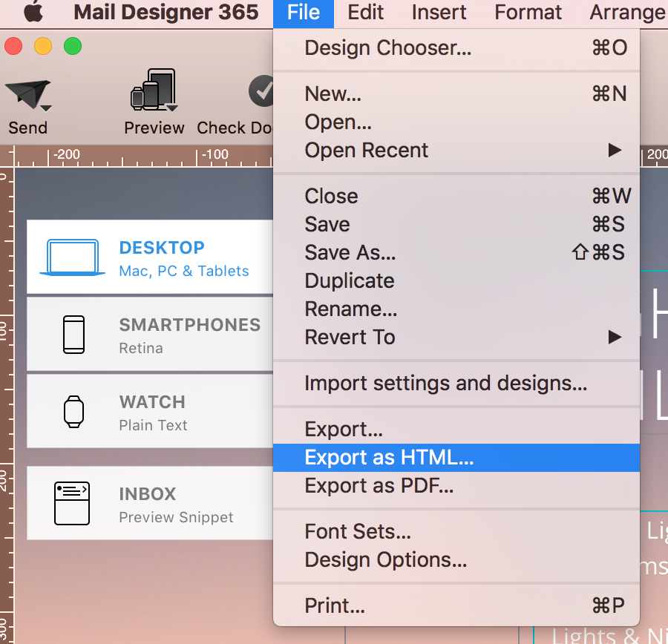Click the DESKTOP heading text
This screenshot has width=668, height=644.
point(162,248)
